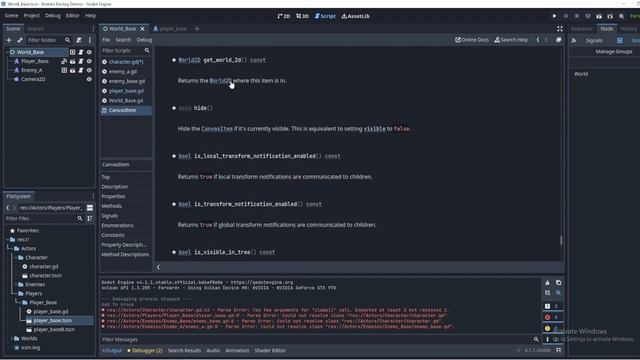Collapse the World_Base scene tree root

(7, 52)
